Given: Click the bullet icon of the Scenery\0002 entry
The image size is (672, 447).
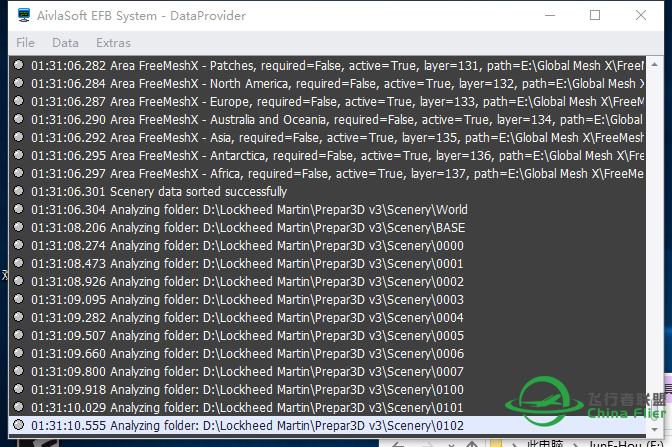Looking at the screenshot, I should pyautogui.click(x=18, y=281).
